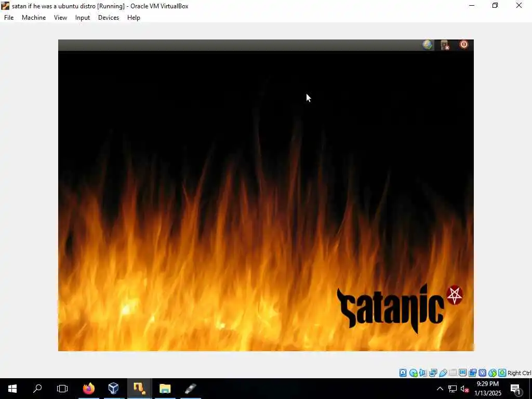
Task: Launch Firefox from the taskbar
Action: tap(88, 389)
